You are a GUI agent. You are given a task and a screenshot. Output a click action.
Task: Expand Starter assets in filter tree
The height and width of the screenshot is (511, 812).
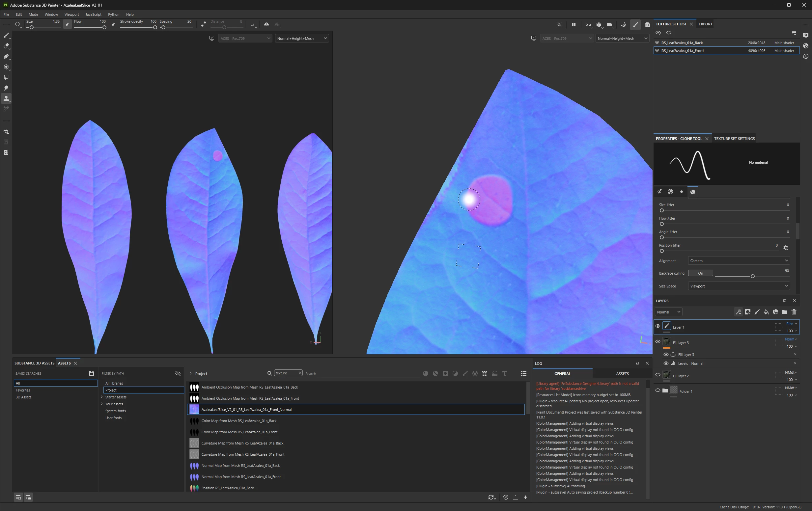[x=102, y=397]
